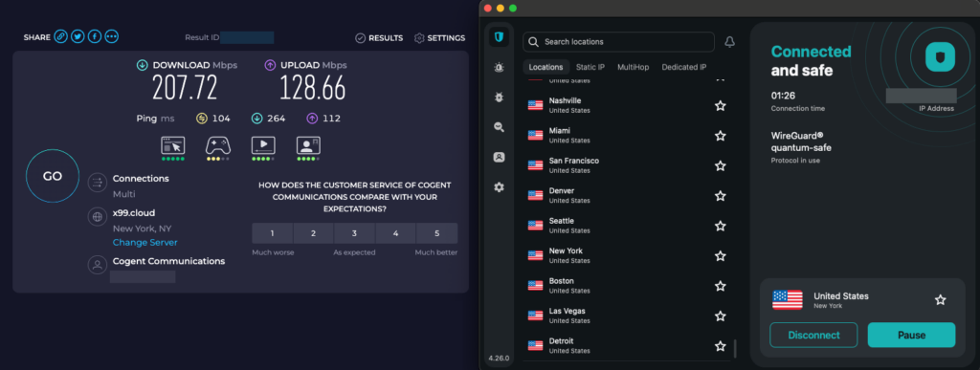Select Las Vegas in the locations list
The image size is (980, 370).
point(626,316)
